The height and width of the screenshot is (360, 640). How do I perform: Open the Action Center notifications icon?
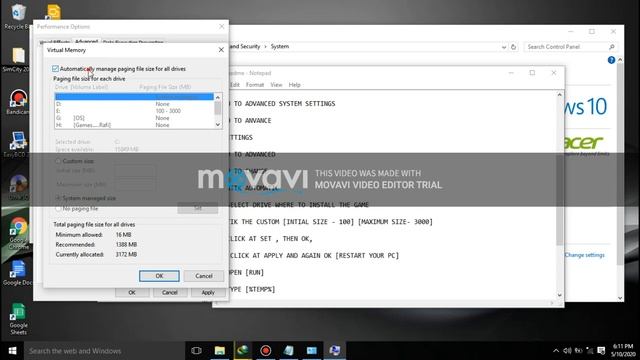[601, 351]
